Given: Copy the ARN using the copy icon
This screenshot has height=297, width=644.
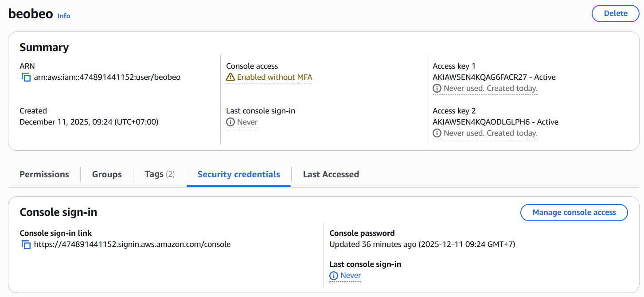Looking at the screenshot, I should [x=26, y=78].
